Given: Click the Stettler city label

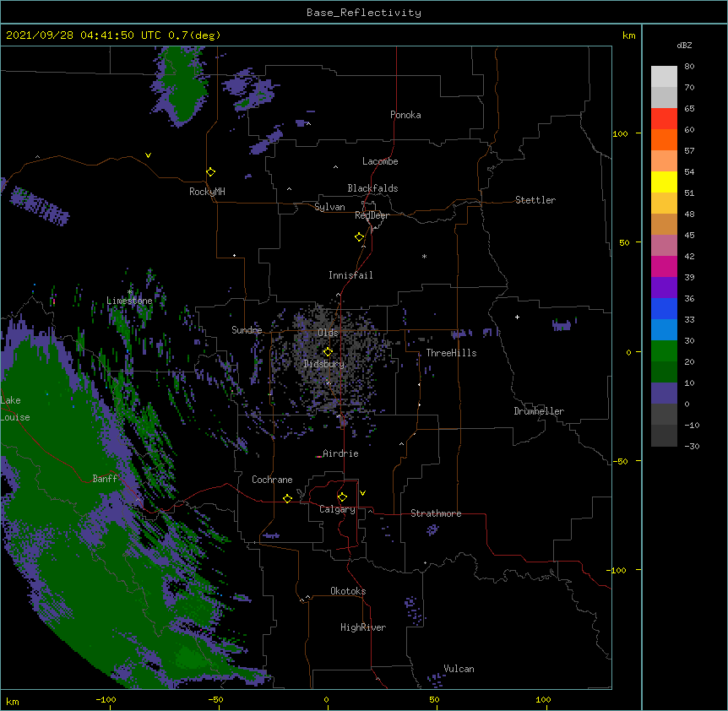Looking at the screenshot, I should 535,200.
